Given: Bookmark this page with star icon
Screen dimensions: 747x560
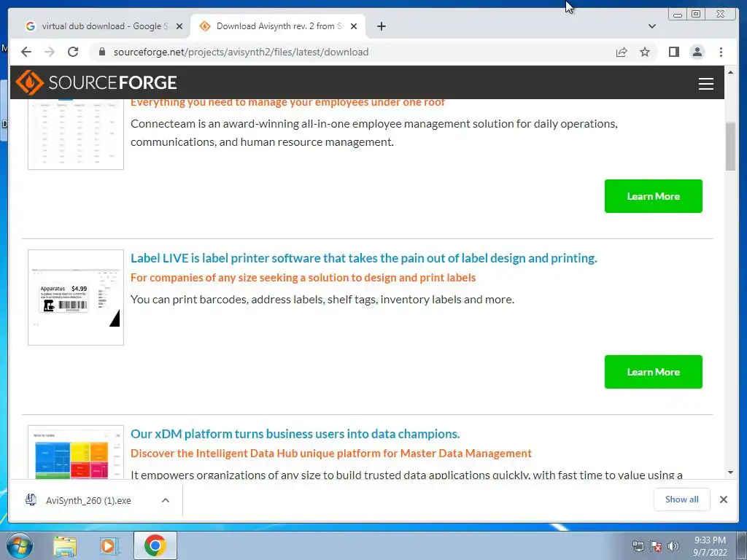Looking at the screenshot, I should pyautogui.click(x=645, y=52).
